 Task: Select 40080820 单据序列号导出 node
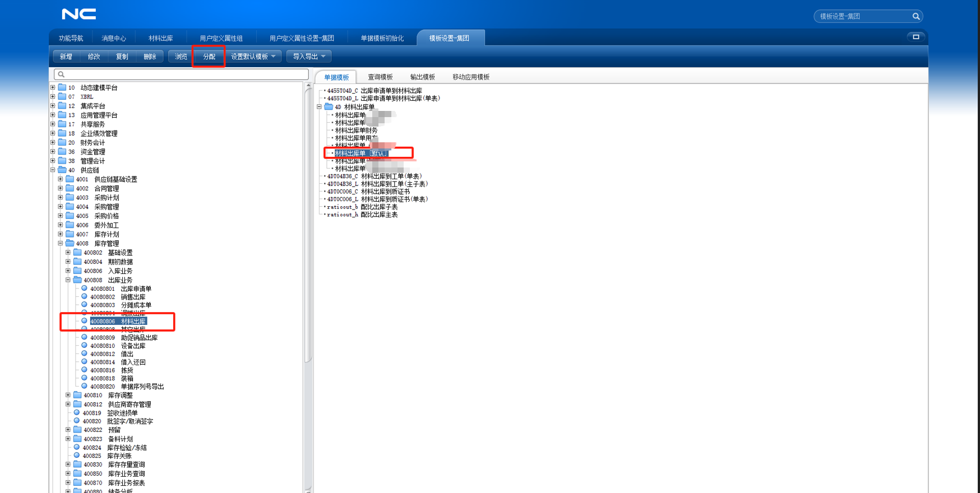(x=127, y=387)
